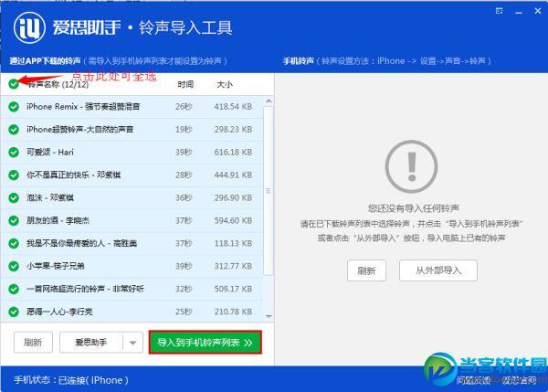This screenshot has width=548, height=392.
Task: Uncheck the 泡沫 - 邓紫棋 checkbox
Action: [x=14, y=198]
